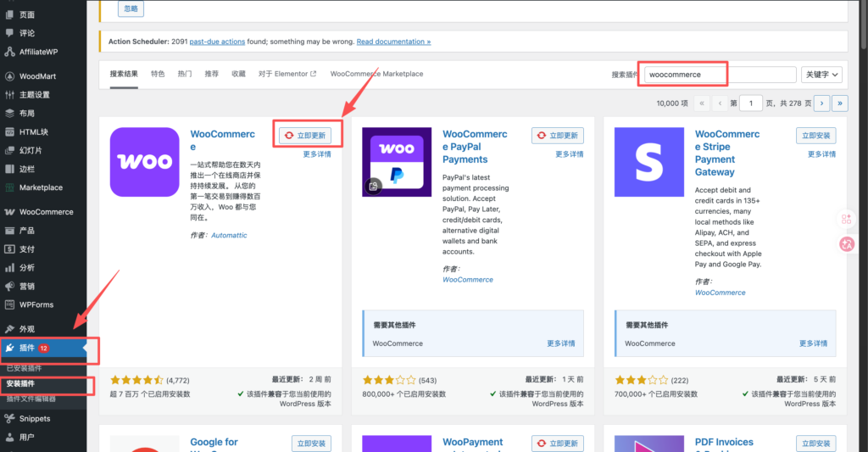Screen dimensions: 868x452
Task: Click 用户 users icon in sidebar
Action: (9, 437)
